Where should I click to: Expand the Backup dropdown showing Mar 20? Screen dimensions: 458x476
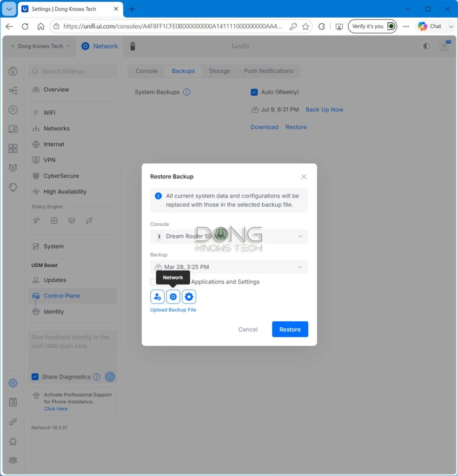229,267
